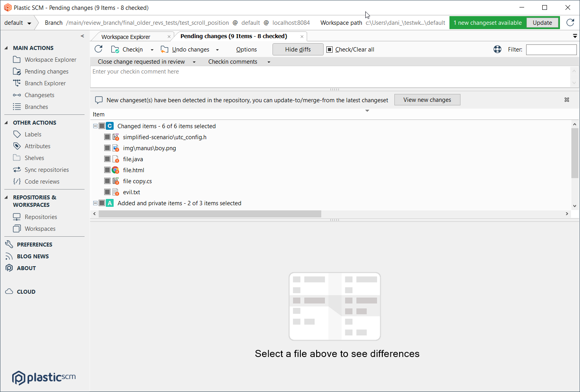Click the Update button for new changeset
This screenshot has width=580, height=392.
click(x=542, y=22)
